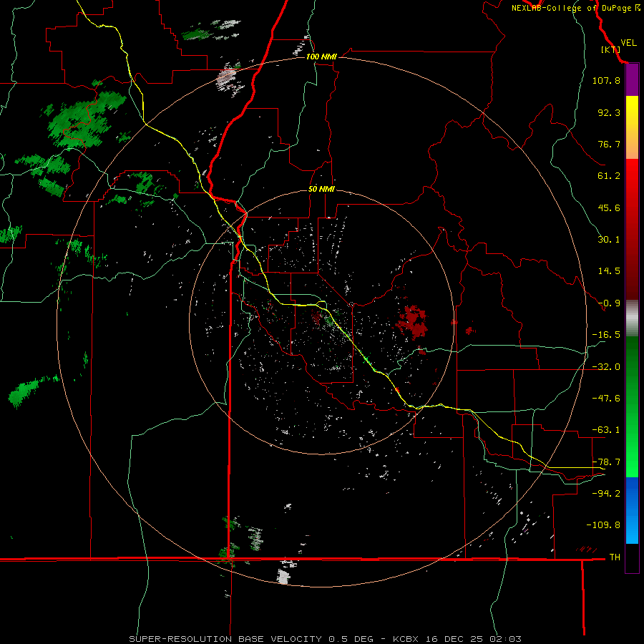Select the green segment of the color bar
Screen dimensions: 644x644
click(632, 406)
